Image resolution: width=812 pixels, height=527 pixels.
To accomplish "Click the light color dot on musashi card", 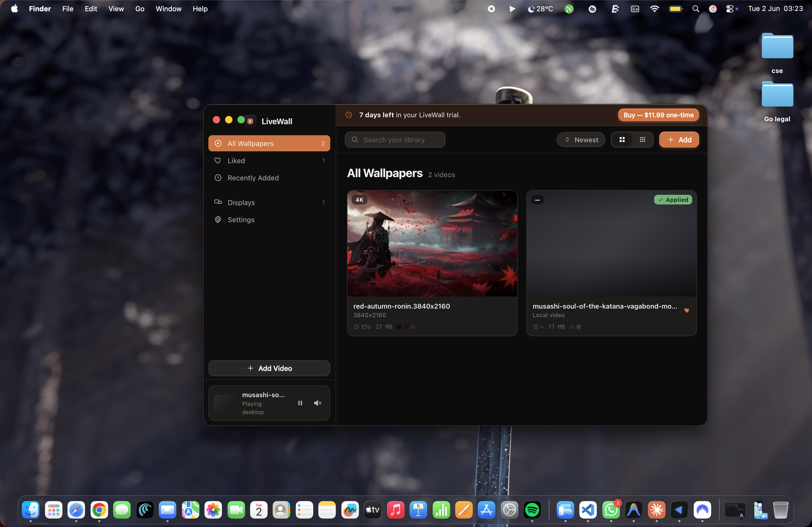I will coord(578,327).
